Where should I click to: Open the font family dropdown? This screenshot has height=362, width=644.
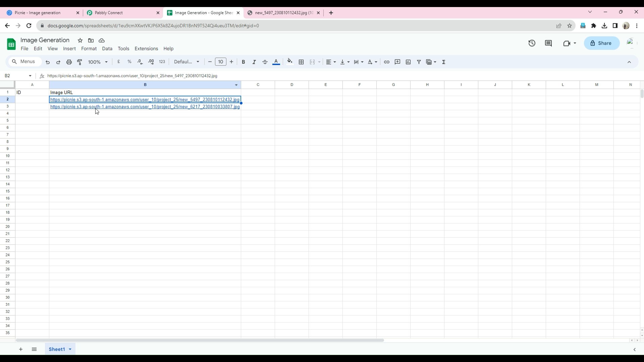point(186,62)
